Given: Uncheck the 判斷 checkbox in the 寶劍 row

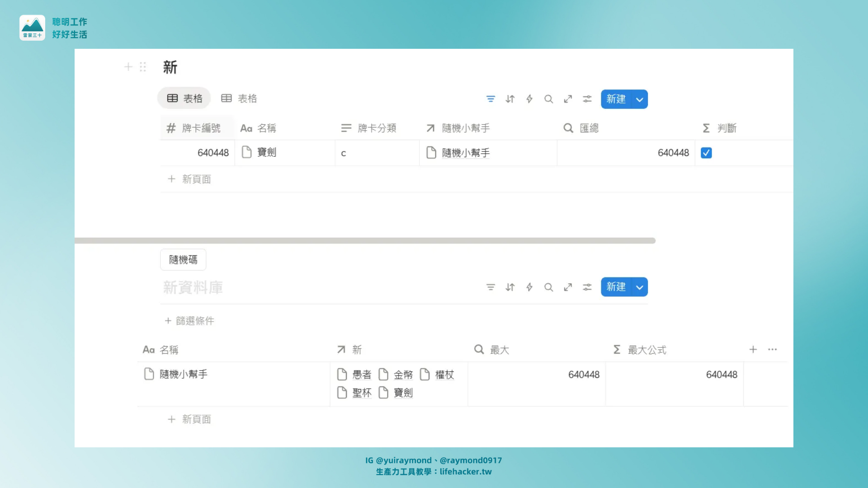Looking at the screenshot, I should click(706, 153).
